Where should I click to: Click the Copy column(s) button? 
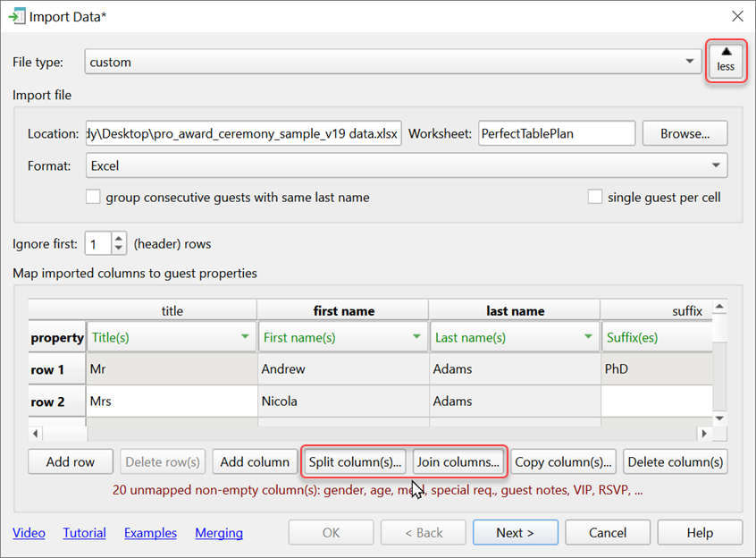[x=563, y=461]
